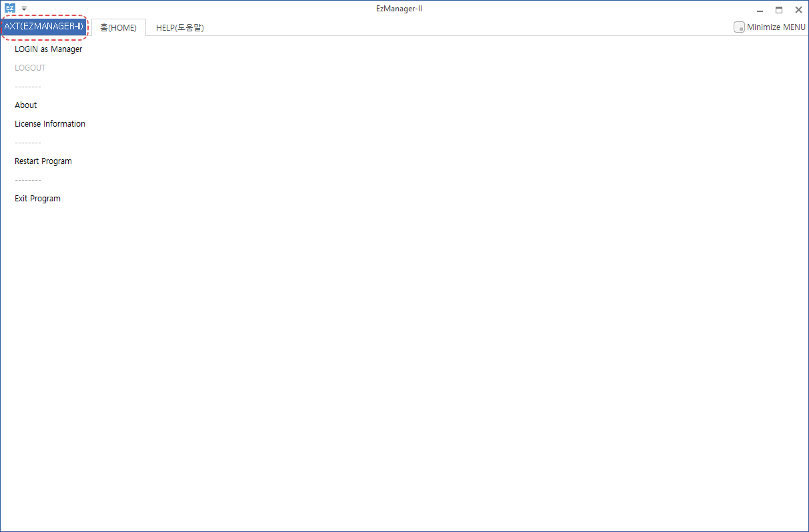
Task: Open the HELP(도움말) tab
Action: [180, 27]
